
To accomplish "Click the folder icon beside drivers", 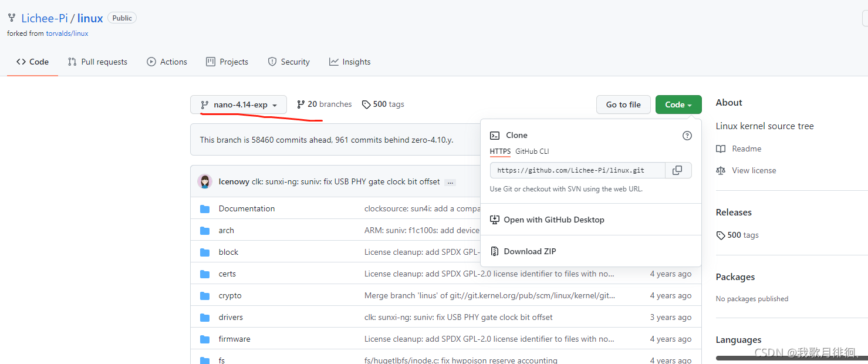I will (205, 317).
